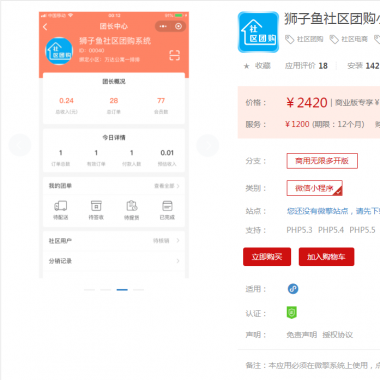Click the large blue 社区团购 app logo

(258, 32)
